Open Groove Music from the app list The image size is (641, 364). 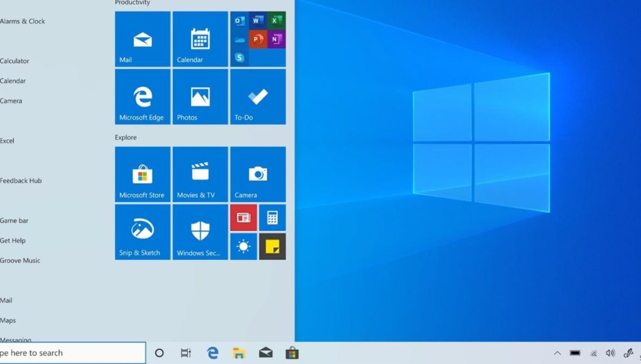pos(20,260)
